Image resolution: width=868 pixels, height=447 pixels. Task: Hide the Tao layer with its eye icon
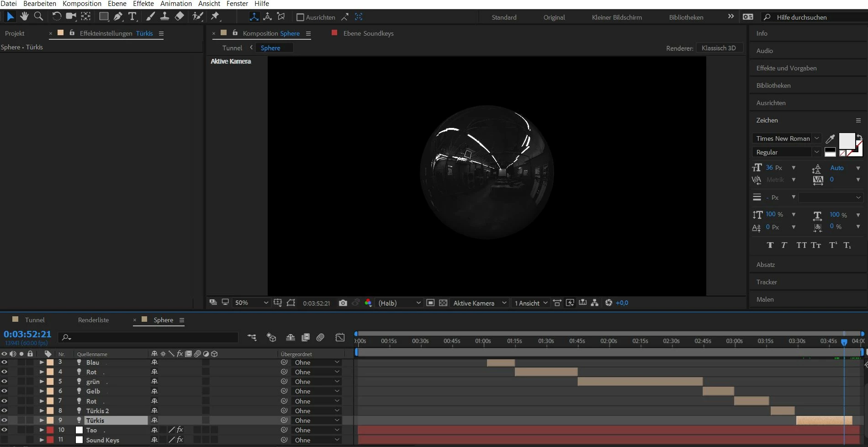[4, 430]
